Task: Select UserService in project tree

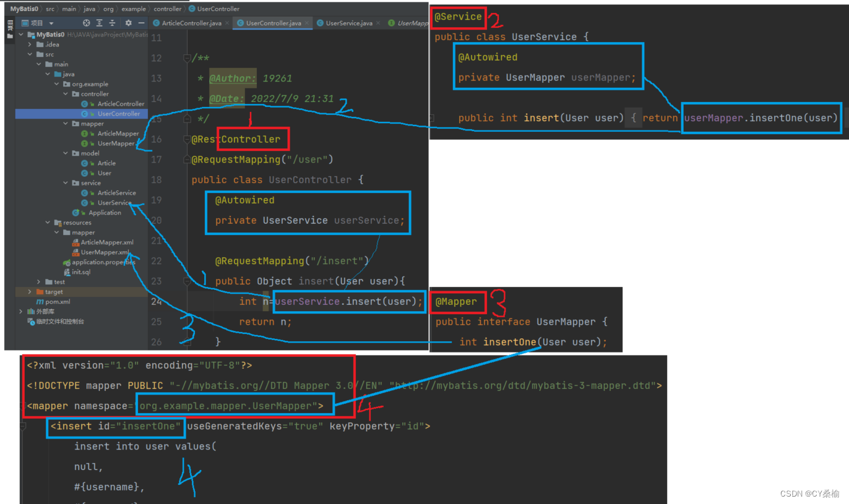Action: point(114,203)
